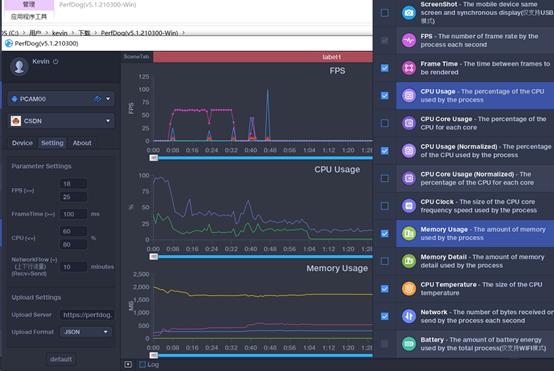Viewport: 554px width, 371px height.
Task: Click the PerfDog app icon in the title bar
Action: (9, 43)
